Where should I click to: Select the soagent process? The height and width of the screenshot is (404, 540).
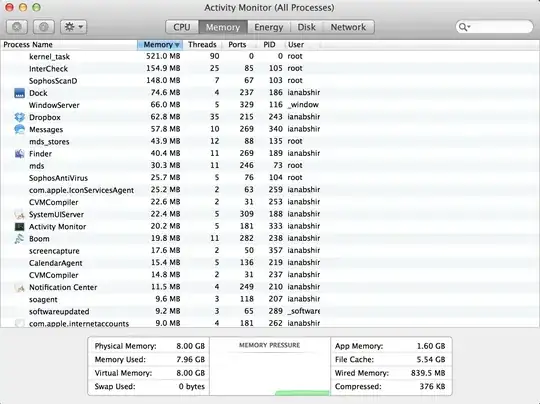[270, 299]
